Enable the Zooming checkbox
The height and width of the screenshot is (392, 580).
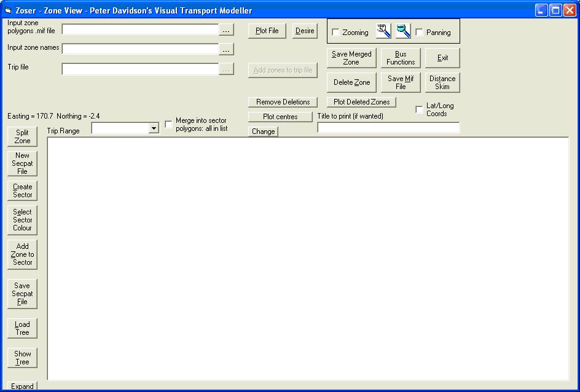(335, 33)
